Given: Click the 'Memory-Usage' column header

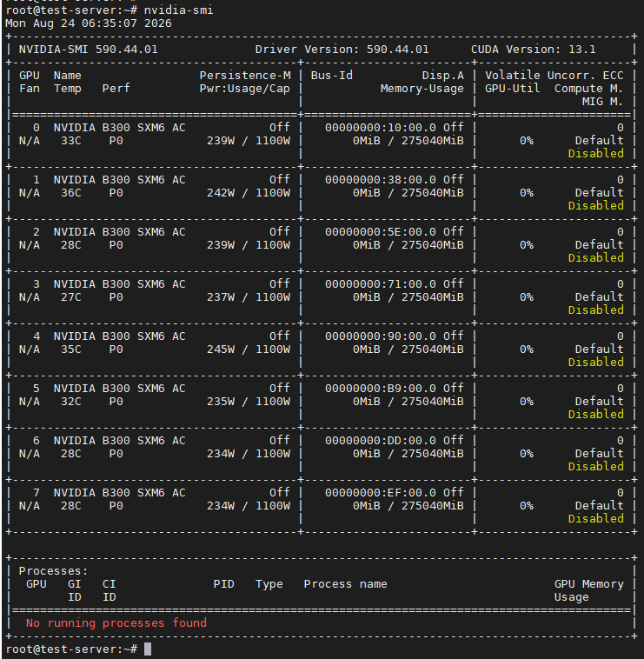Looking at the screenshot, I should pos(422,89).
